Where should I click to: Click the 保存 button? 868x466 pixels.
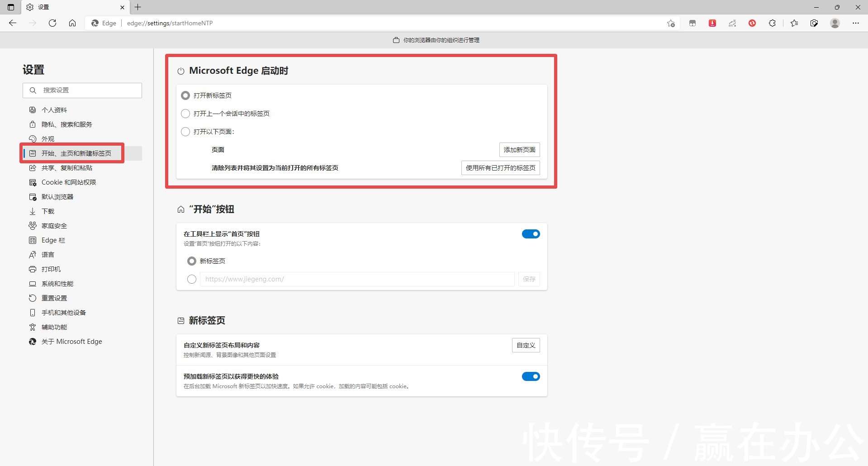pos(529,279)
